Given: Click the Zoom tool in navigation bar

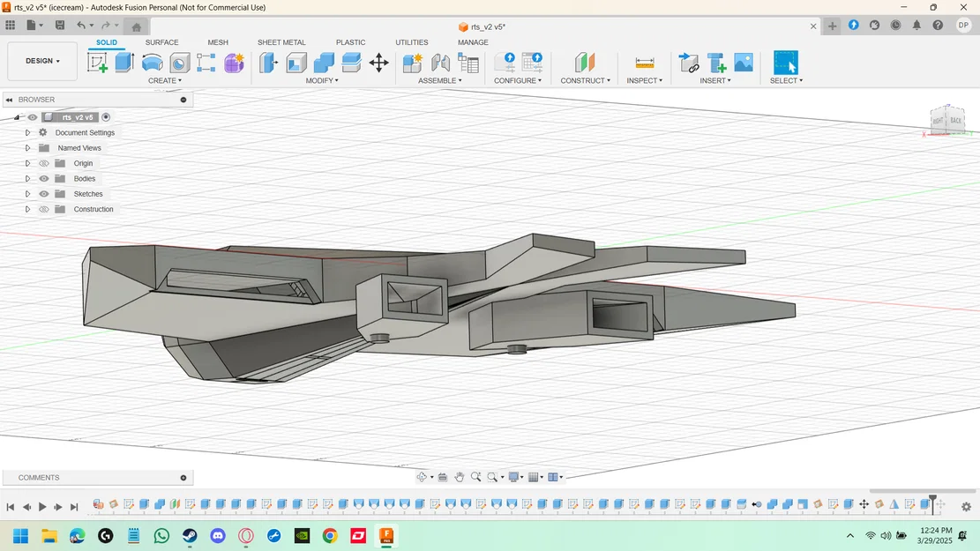Looking at the screenshot, I should (x=476, y=477).
